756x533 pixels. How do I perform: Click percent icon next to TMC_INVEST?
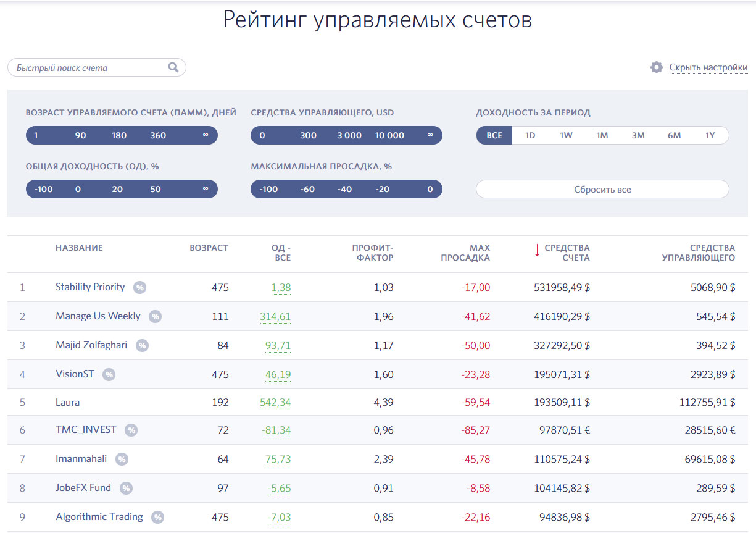click(131, 430)
